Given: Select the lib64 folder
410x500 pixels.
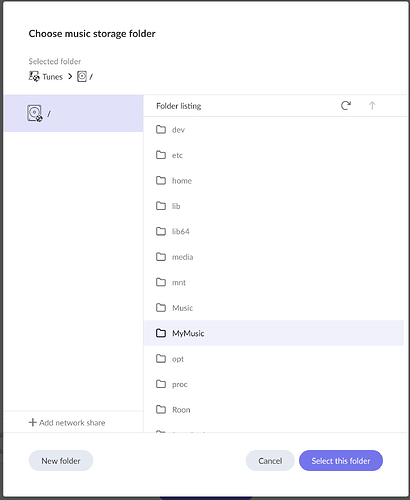Looking at the screenshot, I should (274, 231).
